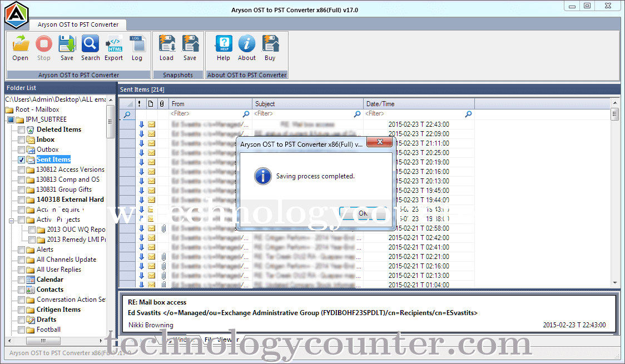Click the Date/Time filter input field

point(414,114)
